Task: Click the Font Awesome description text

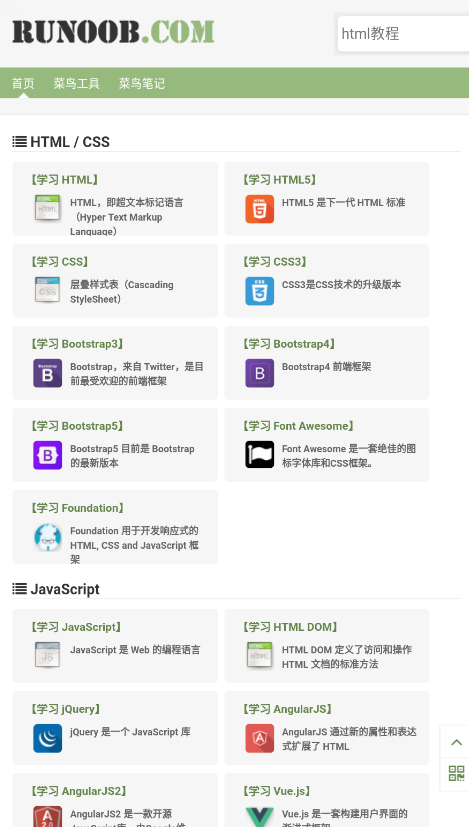Action: click(x=349, y=456)
